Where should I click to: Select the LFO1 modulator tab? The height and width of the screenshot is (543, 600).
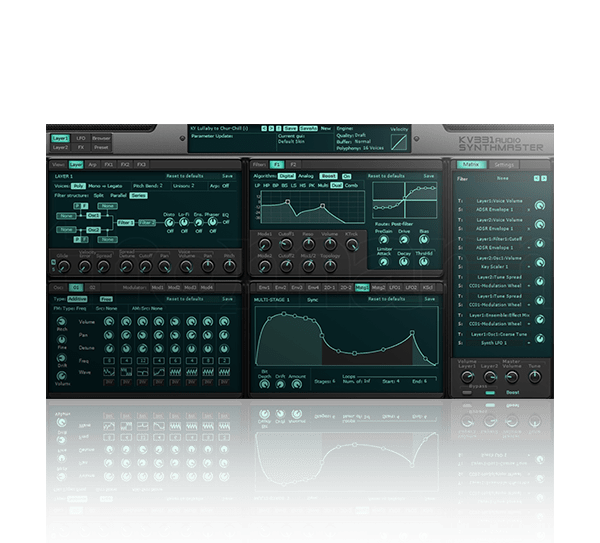395,287
